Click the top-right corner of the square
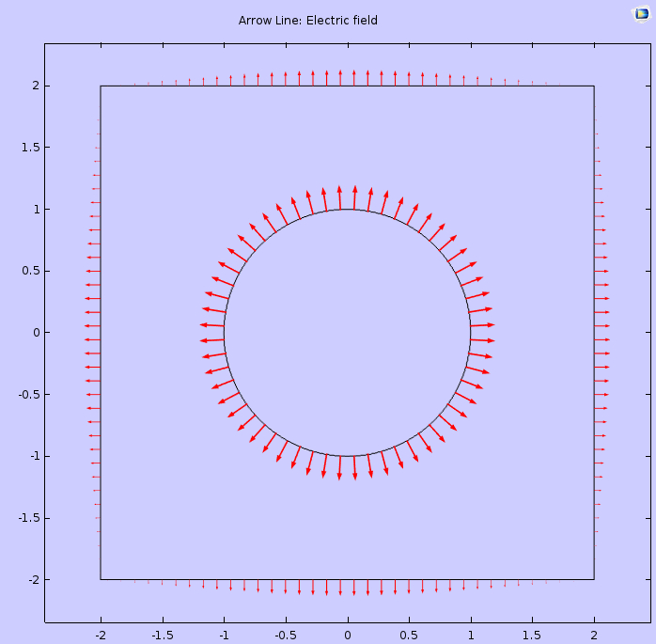656x644 pixels. pos(594,86)
